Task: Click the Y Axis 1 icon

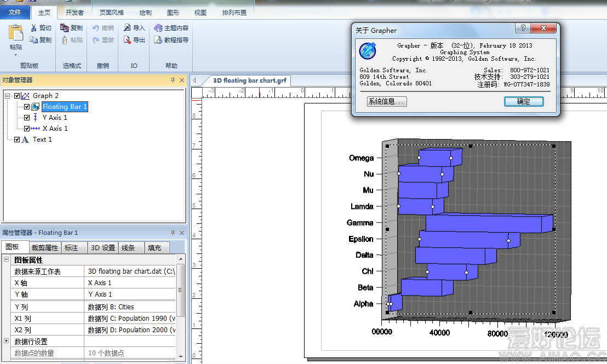Action: (35, 118)
